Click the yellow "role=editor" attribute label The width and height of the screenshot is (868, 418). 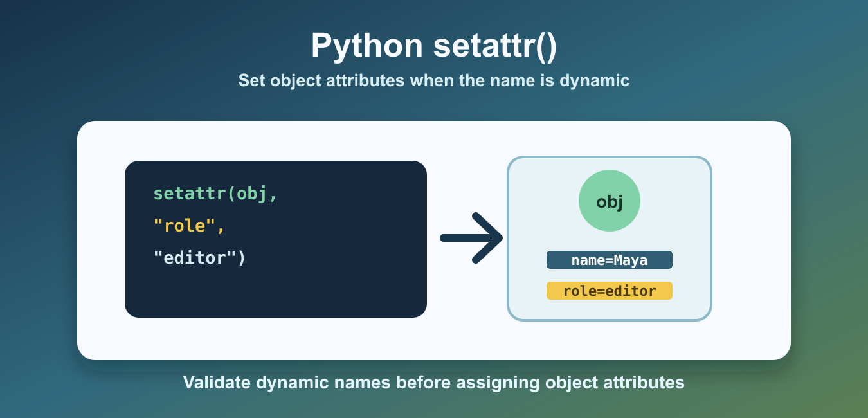pyautogui.click(x=610, y=291)
